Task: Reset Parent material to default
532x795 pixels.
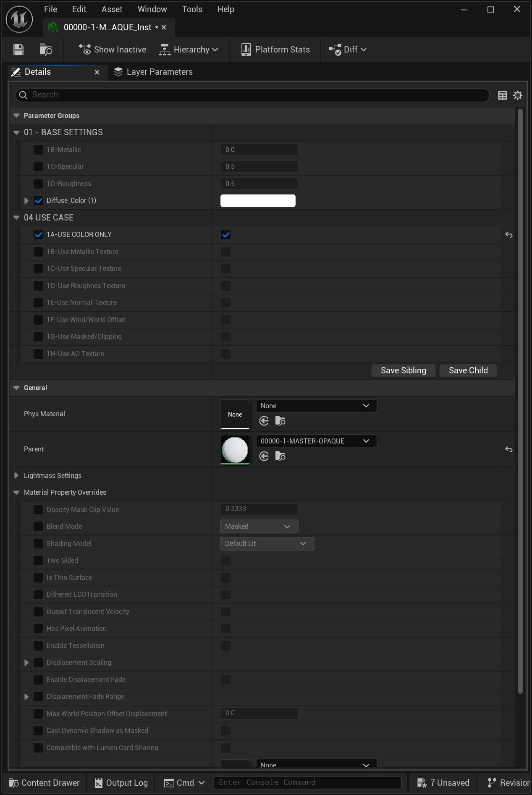Action: [509, 449]
